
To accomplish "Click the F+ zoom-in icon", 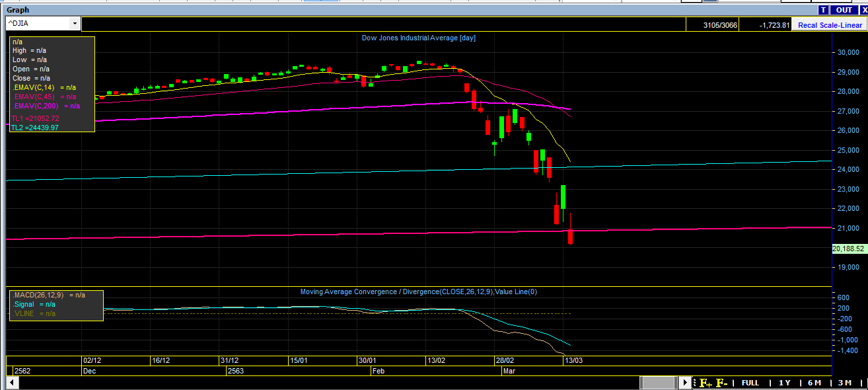I will (705, 383).
